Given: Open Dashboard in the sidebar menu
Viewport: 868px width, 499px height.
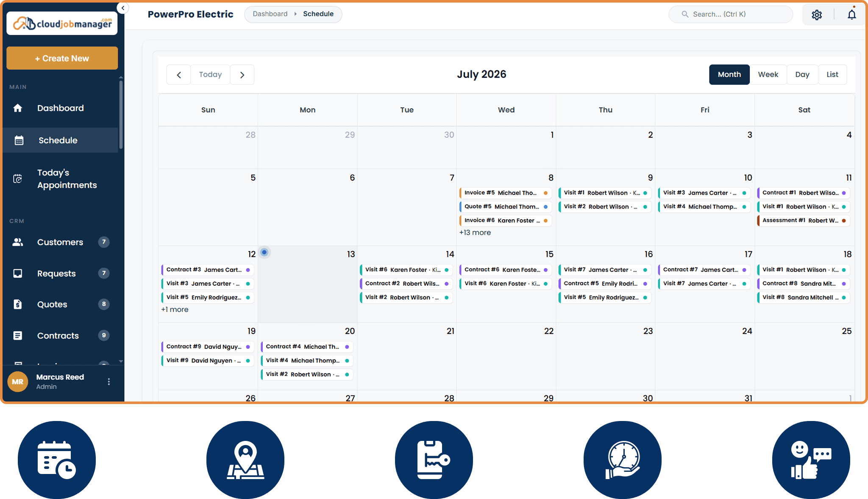Looking at the screenshot, I should click(61, 108).
